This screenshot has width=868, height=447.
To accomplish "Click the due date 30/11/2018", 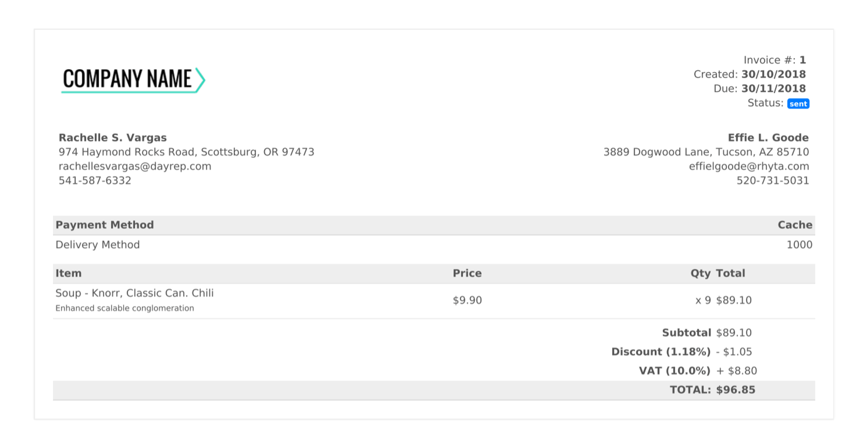I will click(x=773, y=88).
